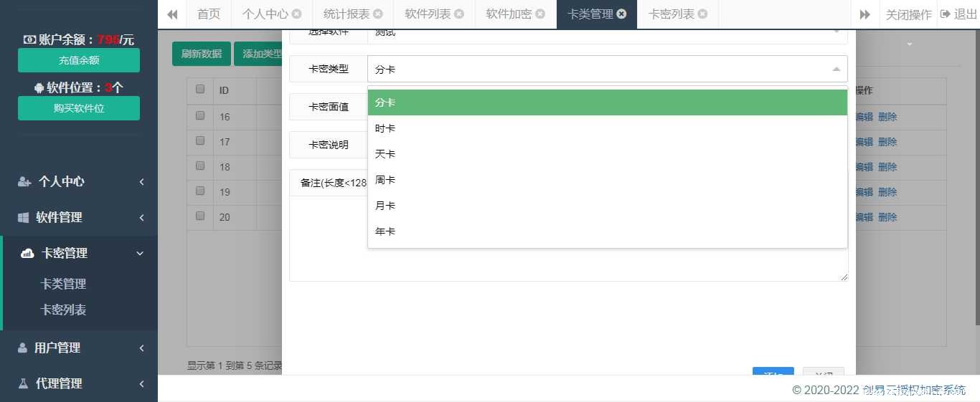
Task: Close the 软件加密 tab with its x icon
Action: tap(540, 14)
